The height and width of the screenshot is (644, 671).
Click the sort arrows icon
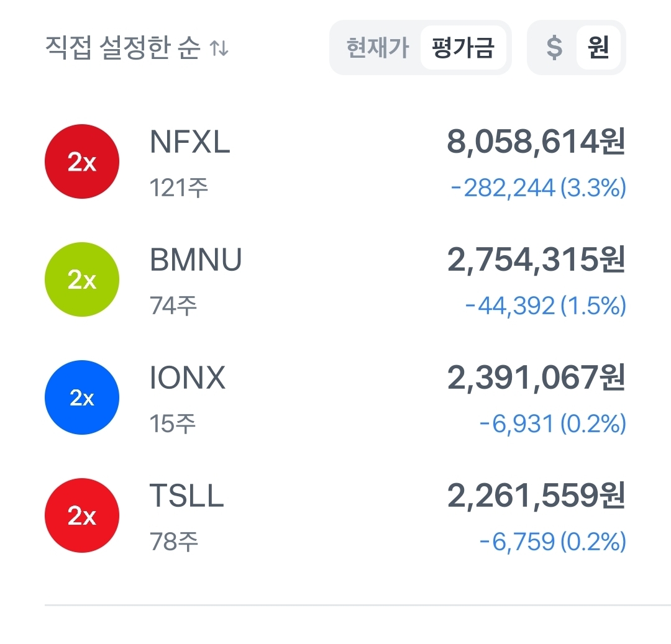[x=219, y=48]
